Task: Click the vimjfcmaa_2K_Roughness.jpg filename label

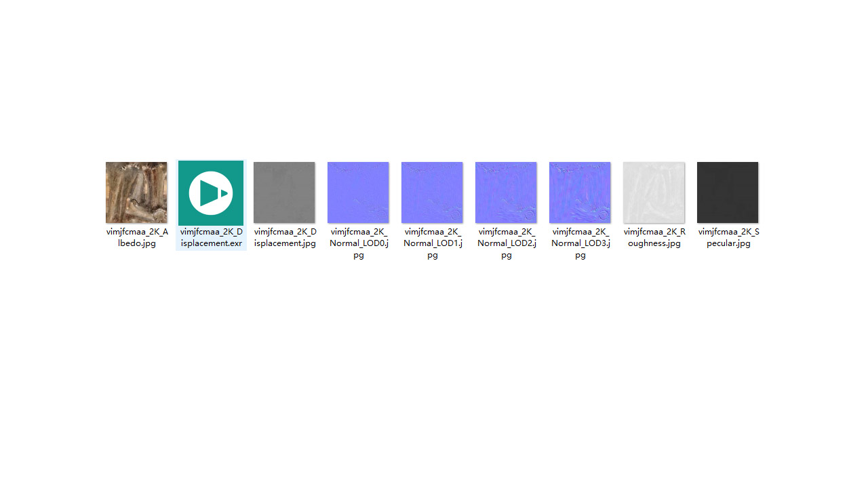Action: tap(654, 237)
